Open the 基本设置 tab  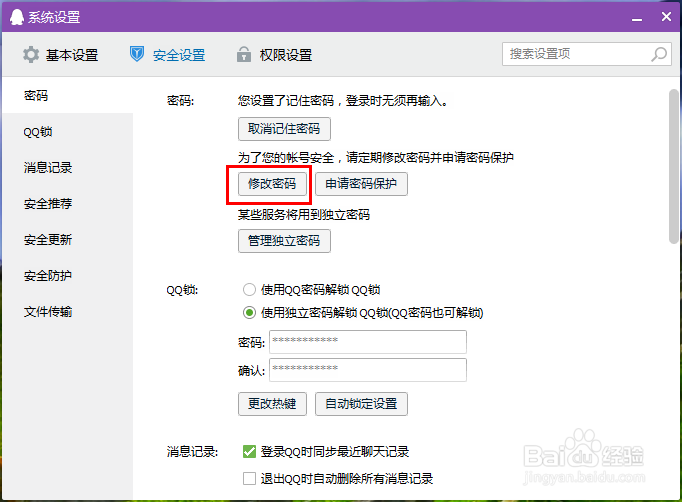[61, 55]
